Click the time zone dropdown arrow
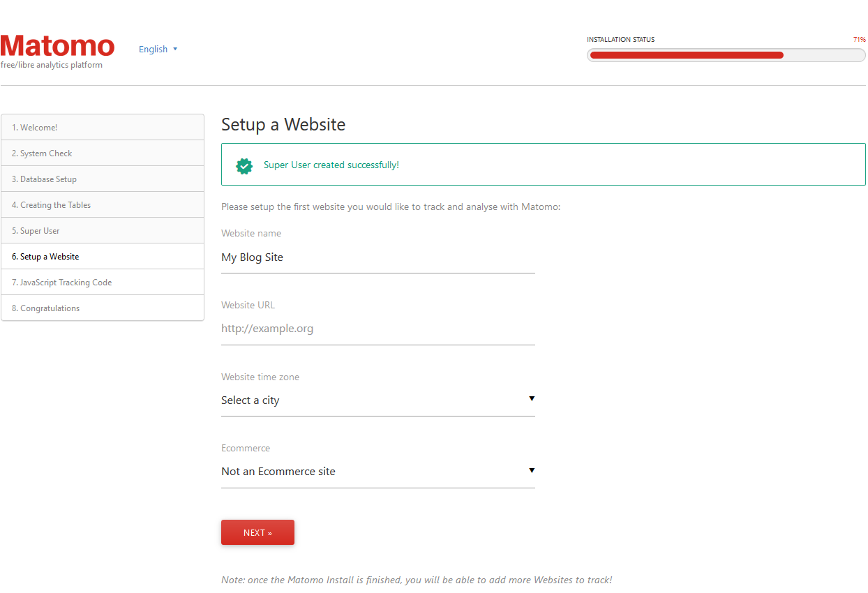 (532, 399)
